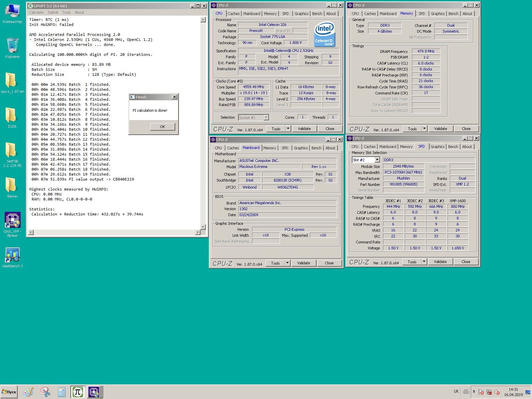Close the Finish dialog

[175, 97]
